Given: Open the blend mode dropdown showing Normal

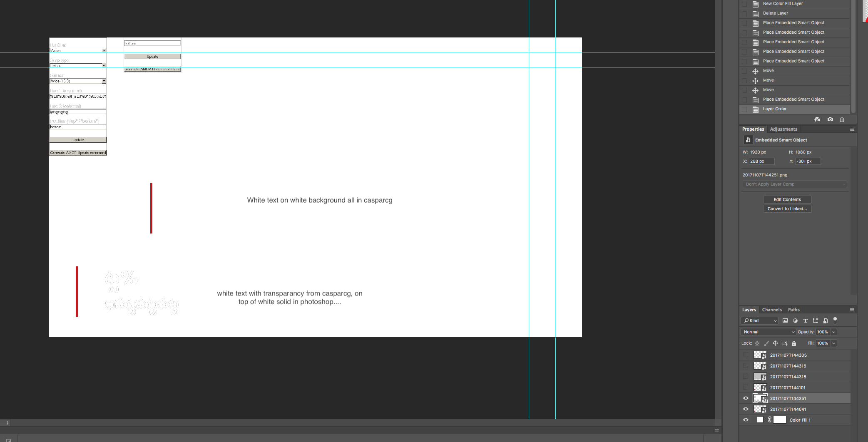Looking at the screenshot, I should [x=767, y=332].
